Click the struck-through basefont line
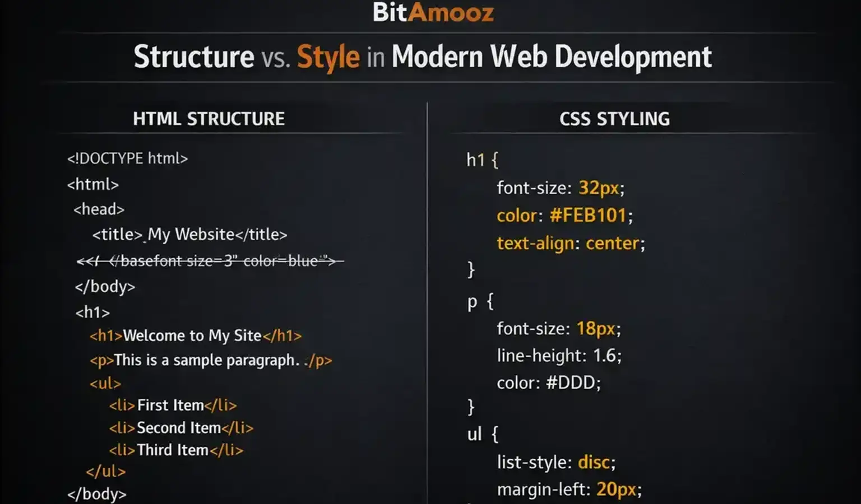 pyautogui.click(x=210, y=261)
